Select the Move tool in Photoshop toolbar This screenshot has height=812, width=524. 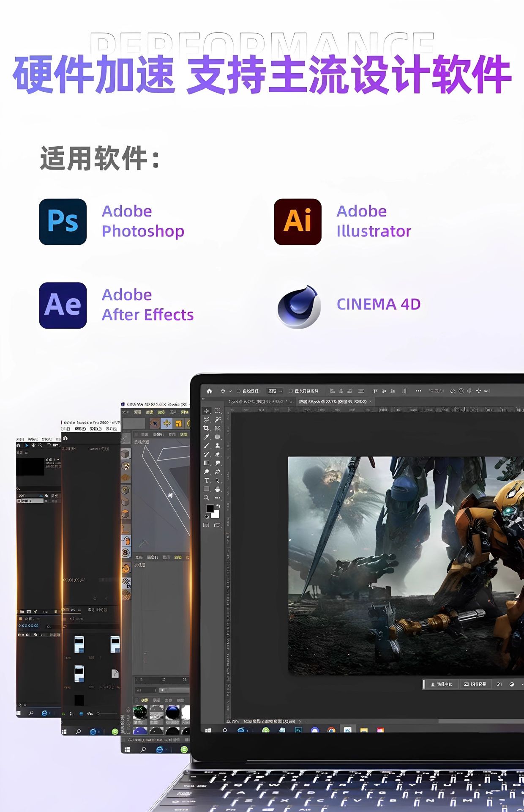(x=207, y=411)
